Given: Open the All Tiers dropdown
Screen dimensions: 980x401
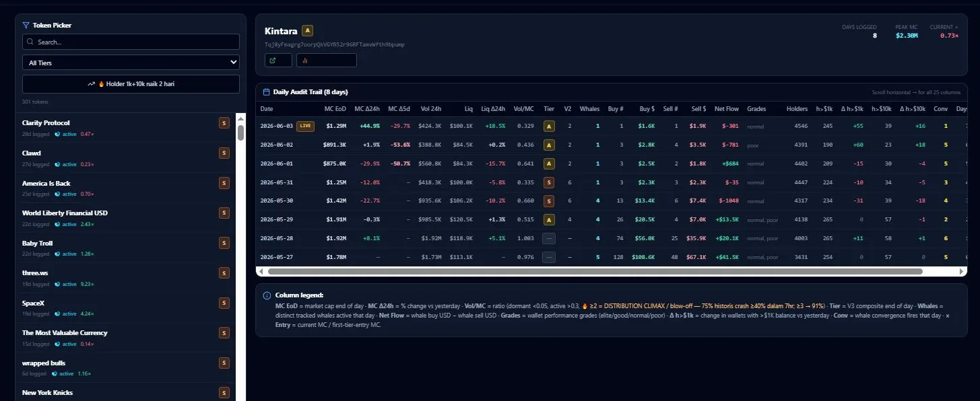Looking at the screenshot, I should tap(131, 63).
